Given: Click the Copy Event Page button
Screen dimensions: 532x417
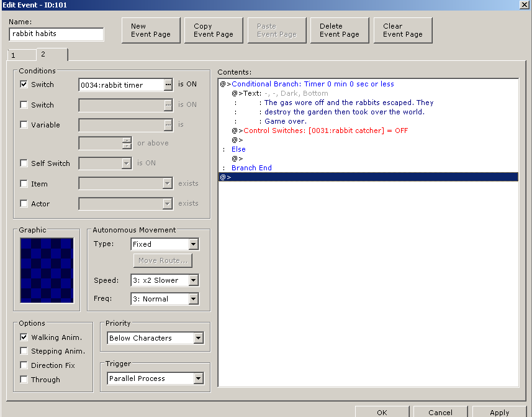Looking at the screenshot, I should coord(214,30).
